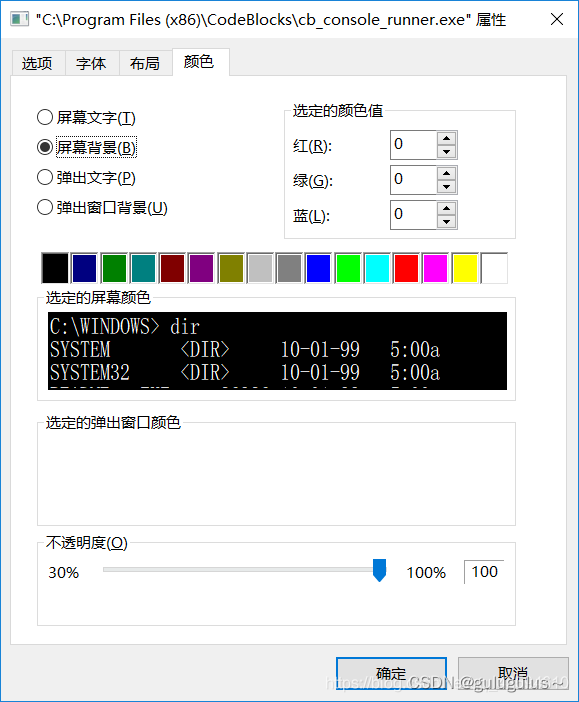Decrease the 红(R) value with down arrow

(x=446, y=152)
